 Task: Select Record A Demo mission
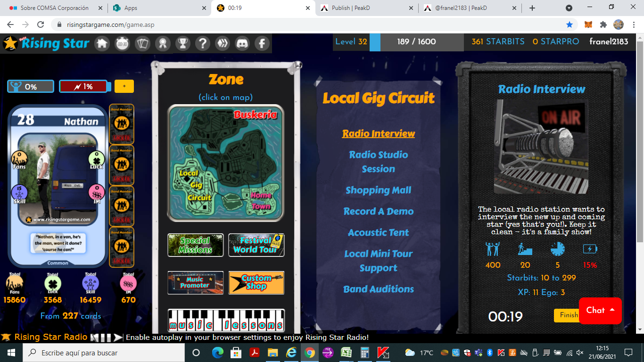379,211
